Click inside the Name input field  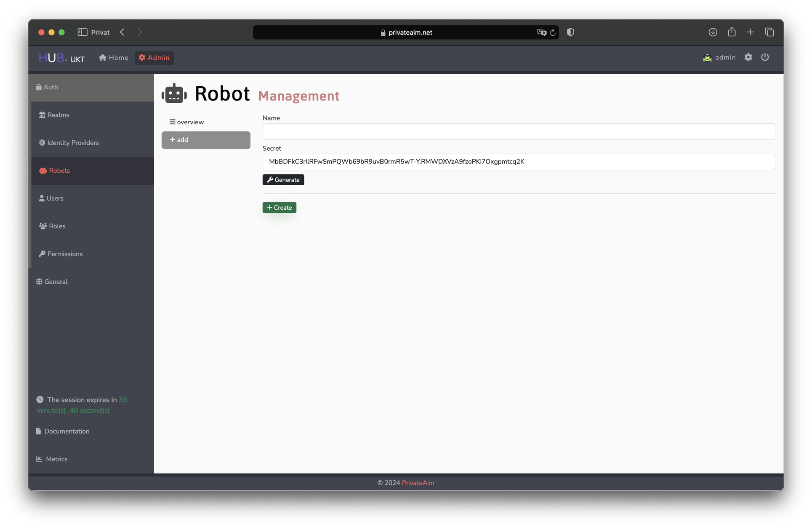click(518, 131)
